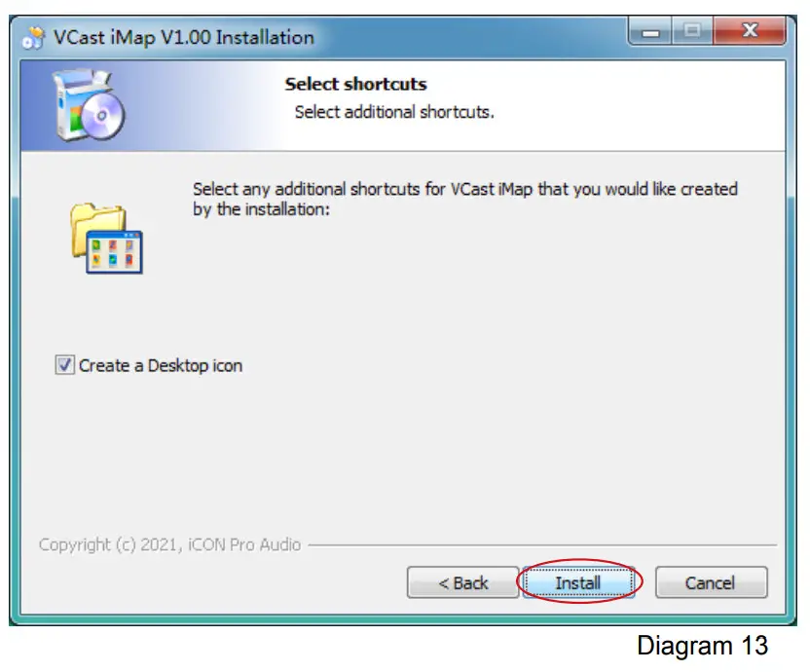This screenshot has height=672, width=810.
Task: Go back with the Back button
Action: [462, 582]
